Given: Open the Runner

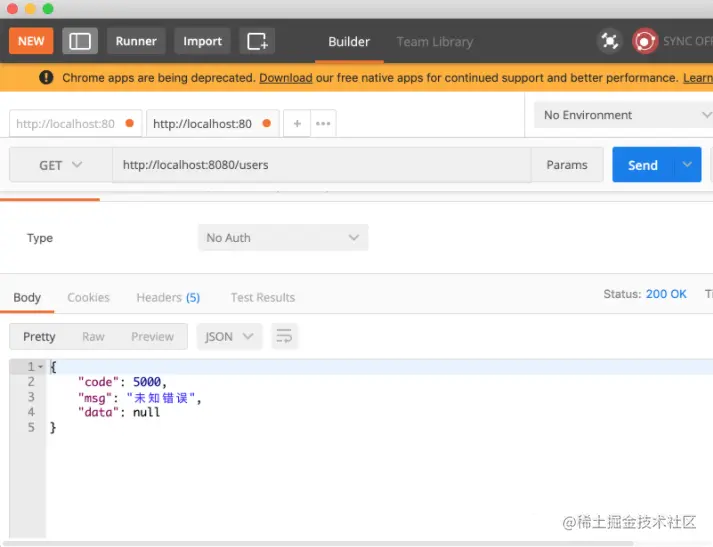Looking at the screenshot, I should click(x=136, y=41).
